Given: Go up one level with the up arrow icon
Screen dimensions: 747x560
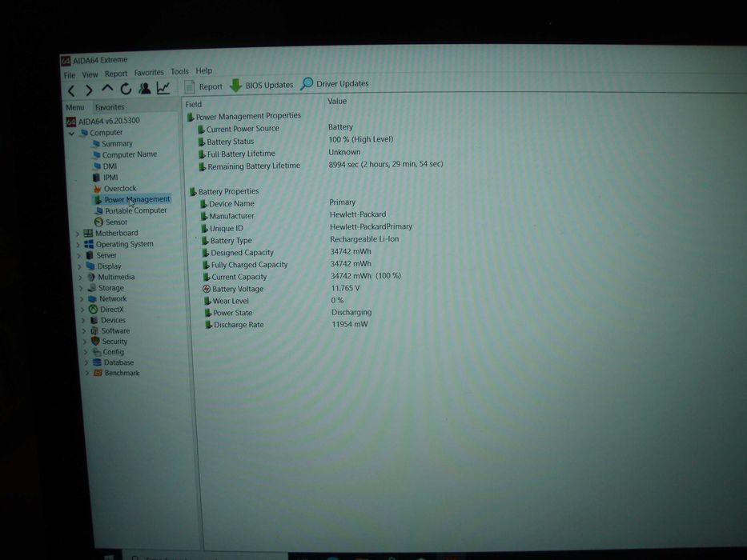Looking at the screenshot, I should pyautogui.click(x=107, y=89).
